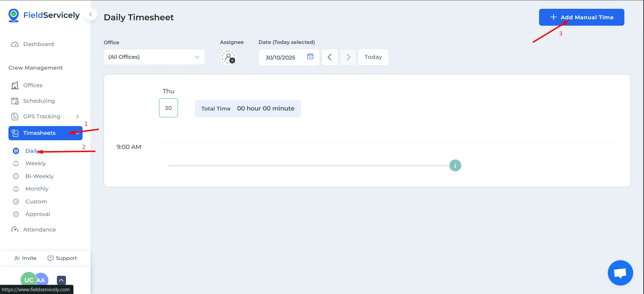The image size is (644, 294).
Task: Click the Total Time summary text
Action: point(248,108)
